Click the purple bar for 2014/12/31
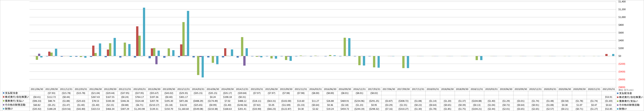 click(x=244, y=61)
